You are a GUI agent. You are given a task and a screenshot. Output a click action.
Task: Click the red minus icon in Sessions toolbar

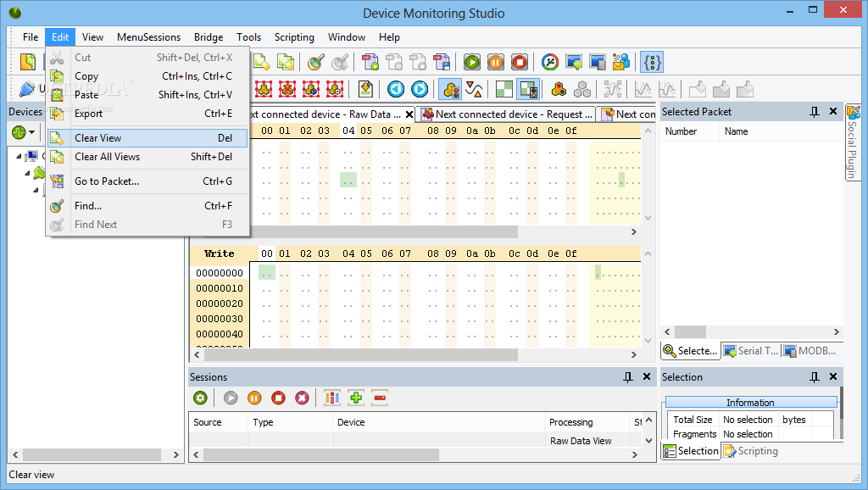click(x=380, y=398)
